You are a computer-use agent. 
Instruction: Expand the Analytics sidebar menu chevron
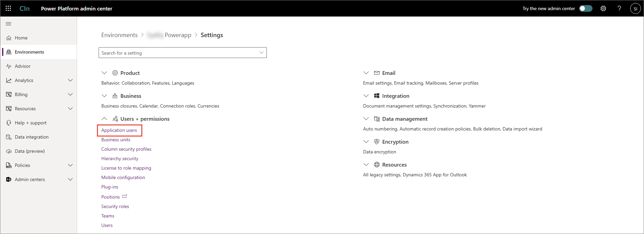[x=70, y=80]
